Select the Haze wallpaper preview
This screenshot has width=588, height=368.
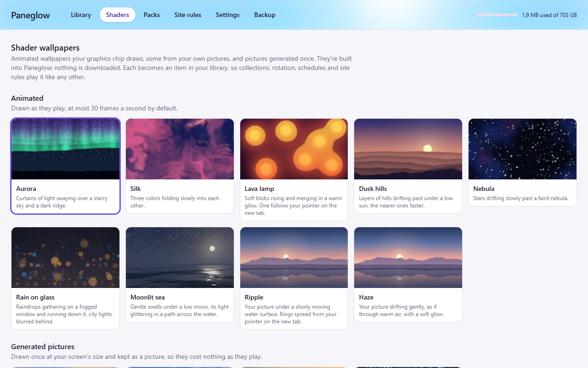pyautogui.click(x=408, y=258)
